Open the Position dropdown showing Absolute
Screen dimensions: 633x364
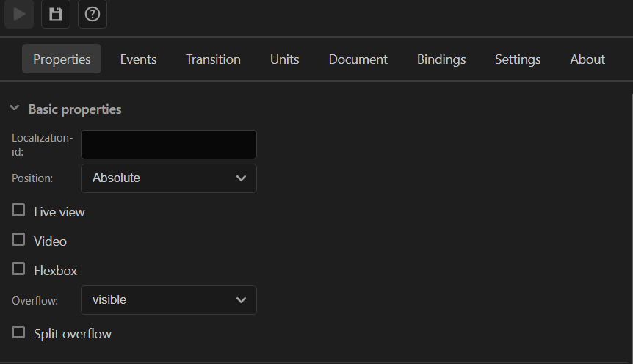(169, 178)
